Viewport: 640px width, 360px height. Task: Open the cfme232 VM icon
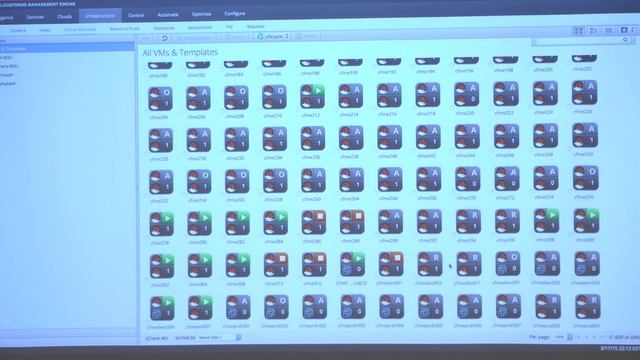point(237,140)
